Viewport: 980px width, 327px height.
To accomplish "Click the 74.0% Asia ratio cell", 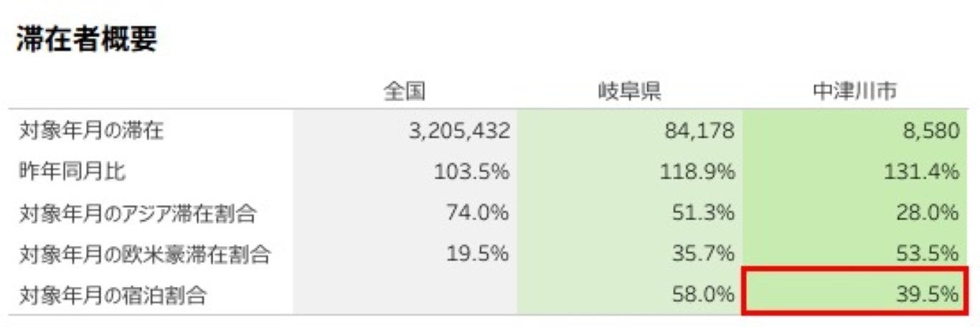I will pos(479,213).
